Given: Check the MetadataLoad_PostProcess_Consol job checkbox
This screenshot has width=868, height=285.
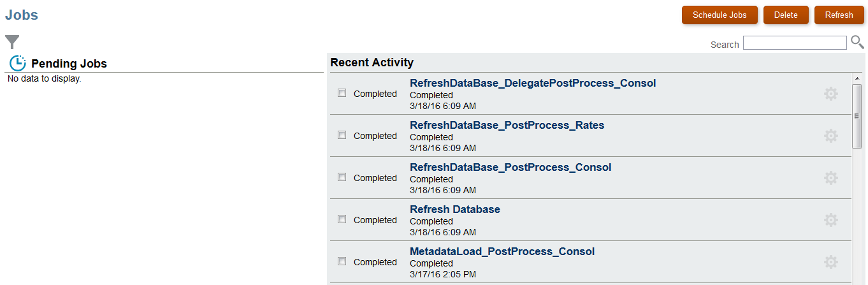Looking at the screenshot, I should coord(342,261).
